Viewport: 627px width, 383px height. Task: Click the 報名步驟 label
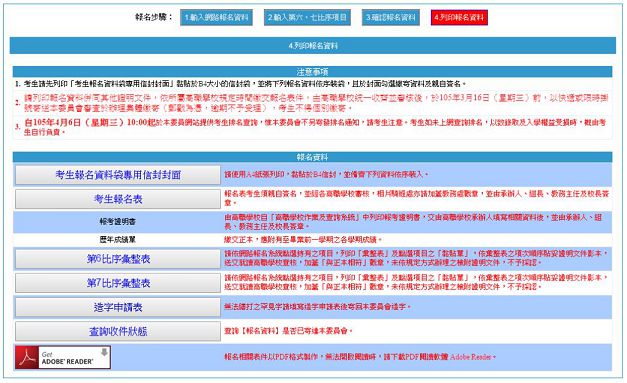[154, 17]
